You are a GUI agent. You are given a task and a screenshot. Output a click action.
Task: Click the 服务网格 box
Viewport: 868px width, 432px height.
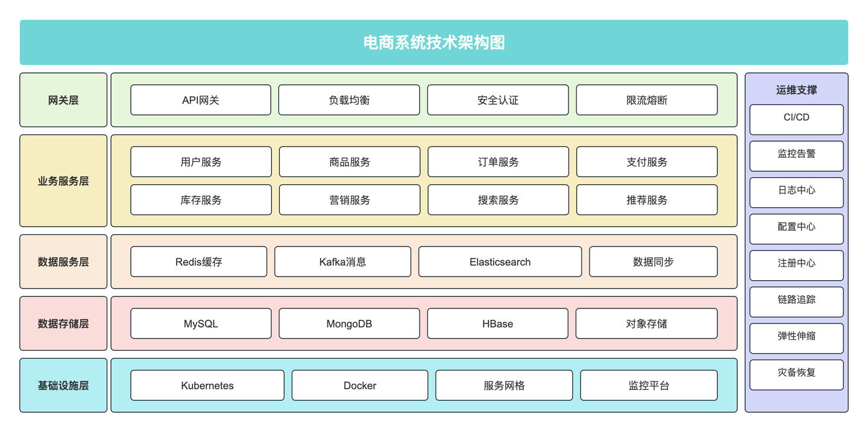pyautogui.click(x=504, y=386)
